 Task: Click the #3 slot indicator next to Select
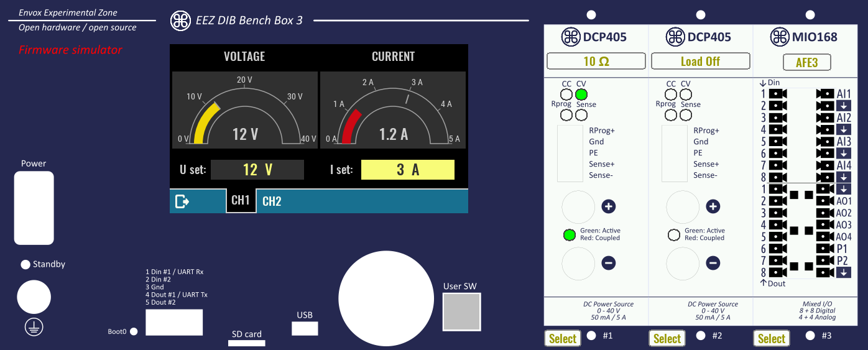coord(810,336)
